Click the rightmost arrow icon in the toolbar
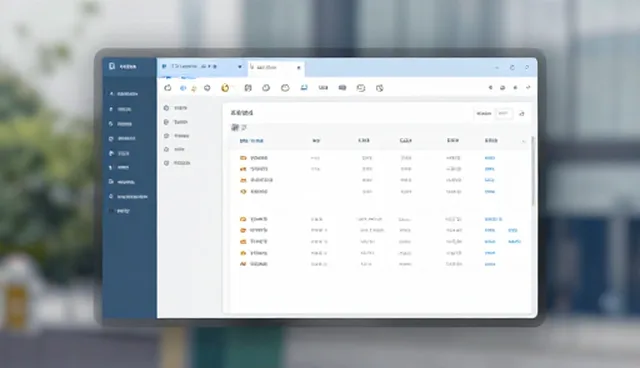640x368 pixels. [x=528, y=87]
